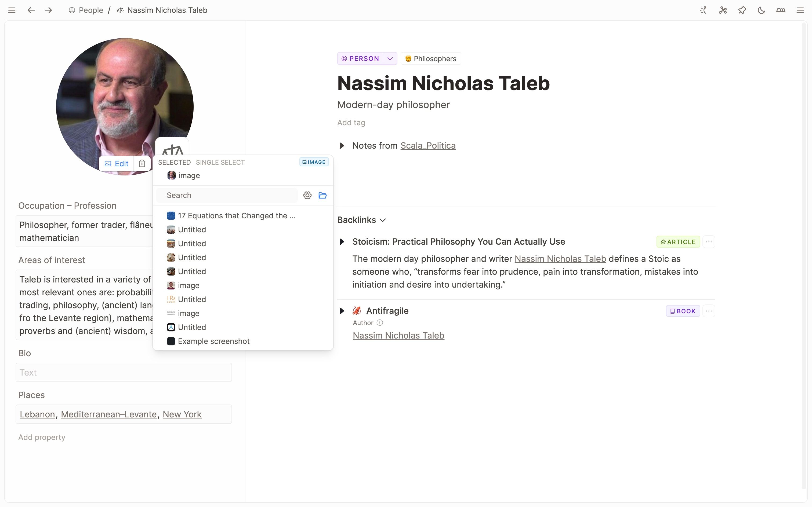Open the Lebanon place link
The image size is (812, 507).
click(37, 414)
